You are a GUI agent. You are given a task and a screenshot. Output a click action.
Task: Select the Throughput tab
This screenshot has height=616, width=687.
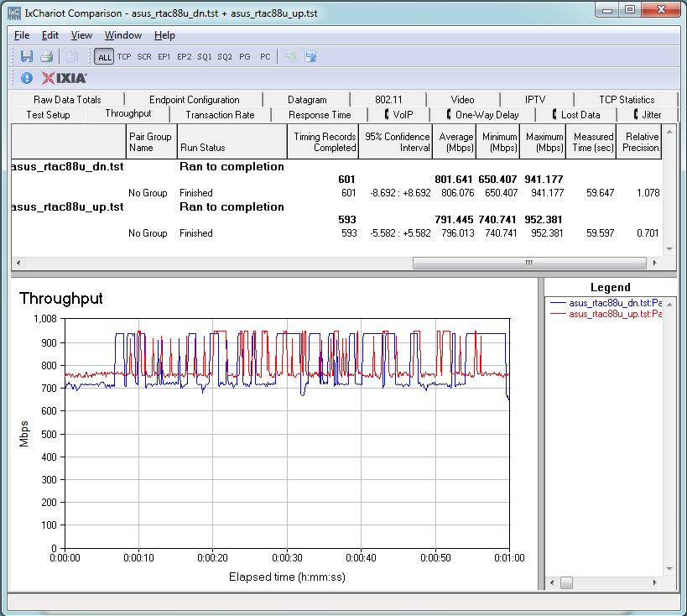128,113
